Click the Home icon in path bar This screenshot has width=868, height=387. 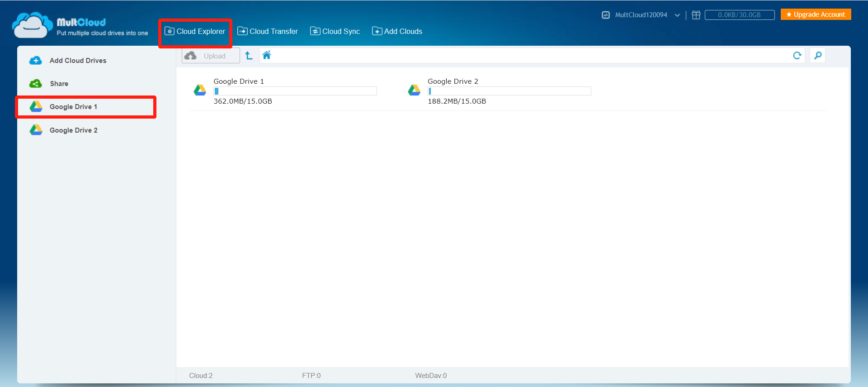pos(267,55)
